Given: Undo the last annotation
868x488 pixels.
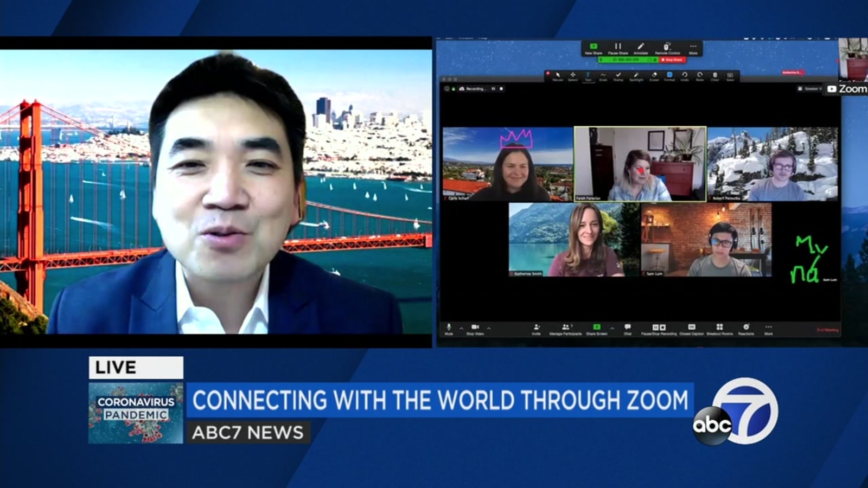Looking at the screenshot, I should pyautogui.click(x=685, y=76).
